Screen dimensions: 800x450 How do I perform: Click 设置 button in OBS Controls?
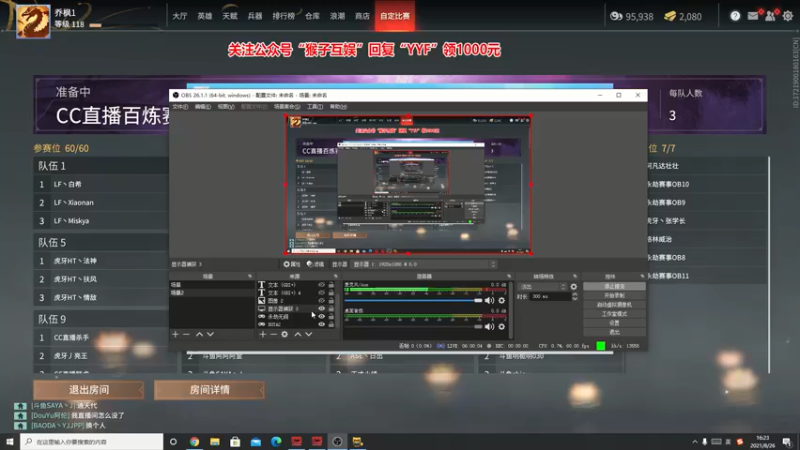point(614,323)
